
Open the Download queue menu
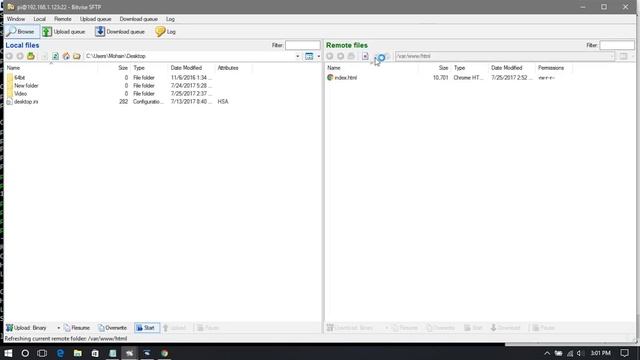coord(138,19)
